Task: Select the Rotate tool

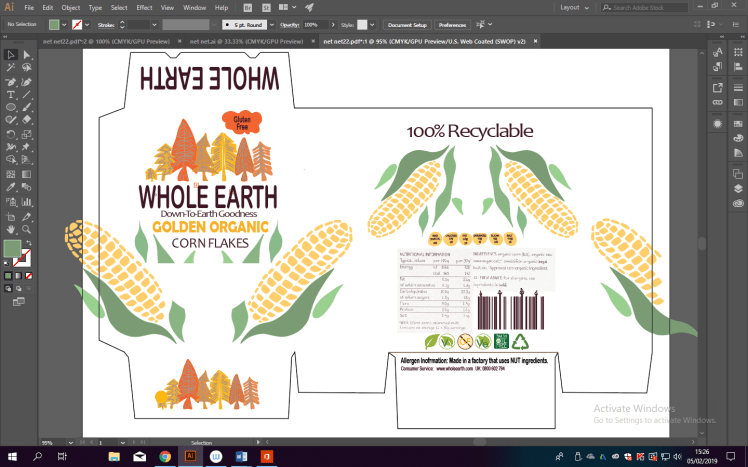Action: pyautogui.click(x=10, y=135)
